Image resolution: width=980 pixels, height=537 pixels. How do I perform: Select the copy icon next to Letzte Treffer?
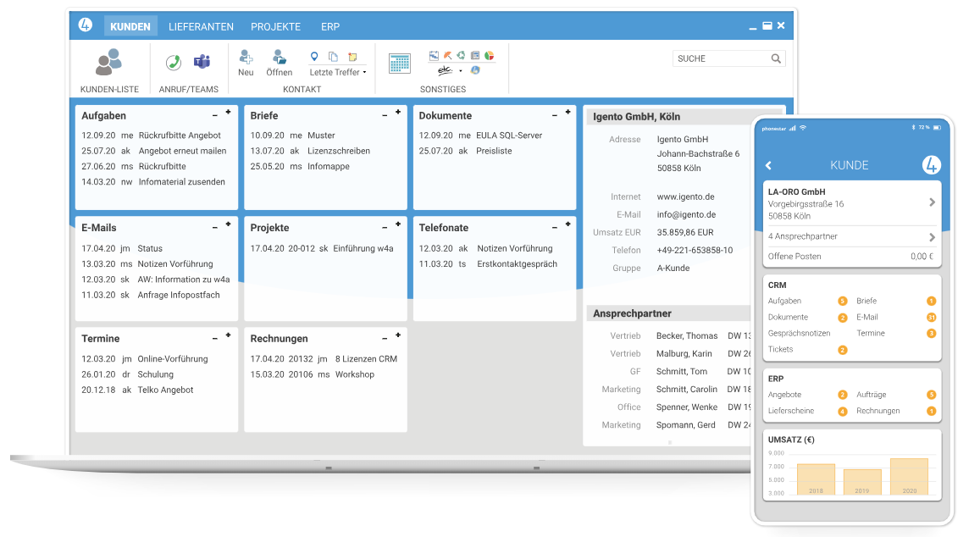pos(333,54)
